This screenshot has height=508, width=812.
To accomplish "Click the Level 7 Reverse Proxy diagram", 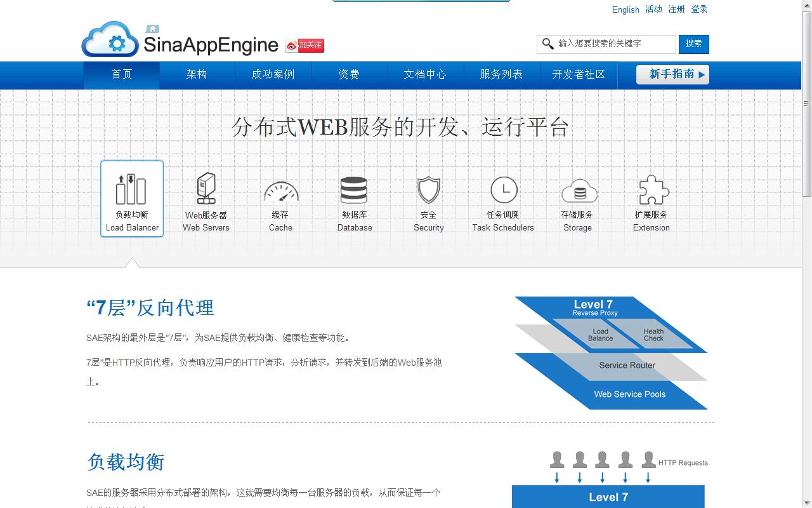I will [x=611, y=352].
